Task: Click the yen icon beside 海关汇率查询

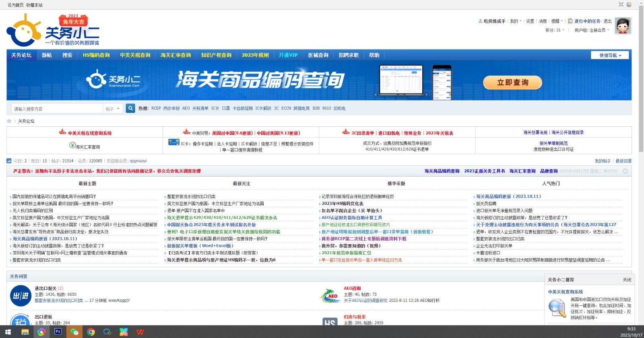Action: (72, 145)
